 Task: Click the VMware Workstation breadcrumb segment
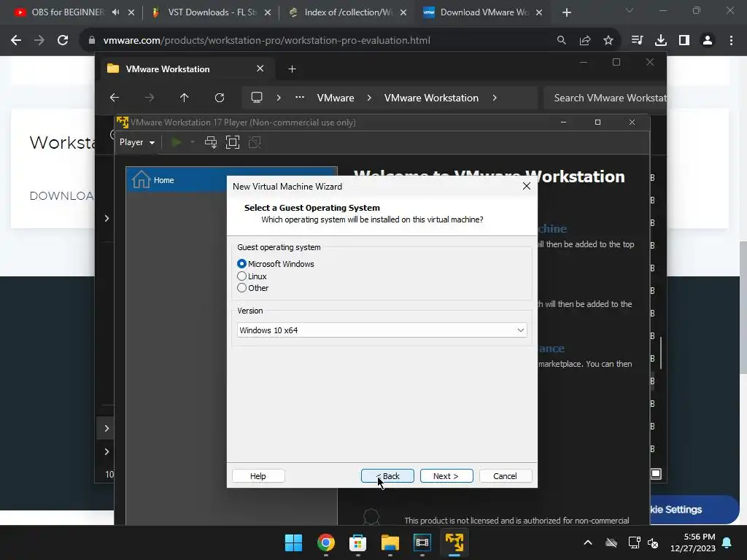(x=431, y=98)
